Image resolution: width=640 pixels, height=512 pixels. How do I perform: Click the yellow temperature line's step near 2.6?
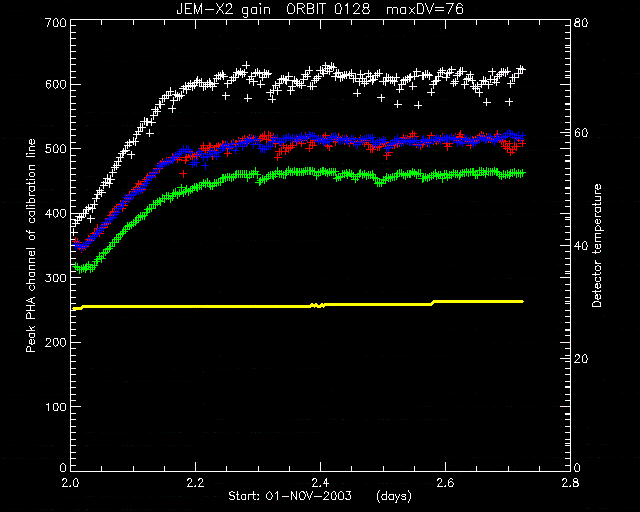point(433,303)
